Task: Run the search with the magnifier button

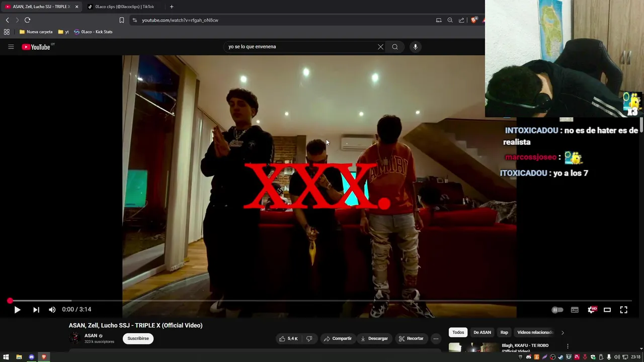Action: click(x=395, y=47)
